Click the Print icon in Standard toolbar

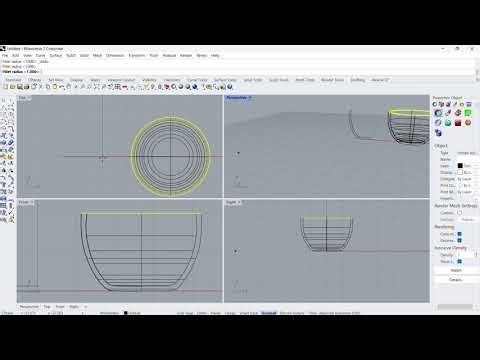[x=27, y=87]
